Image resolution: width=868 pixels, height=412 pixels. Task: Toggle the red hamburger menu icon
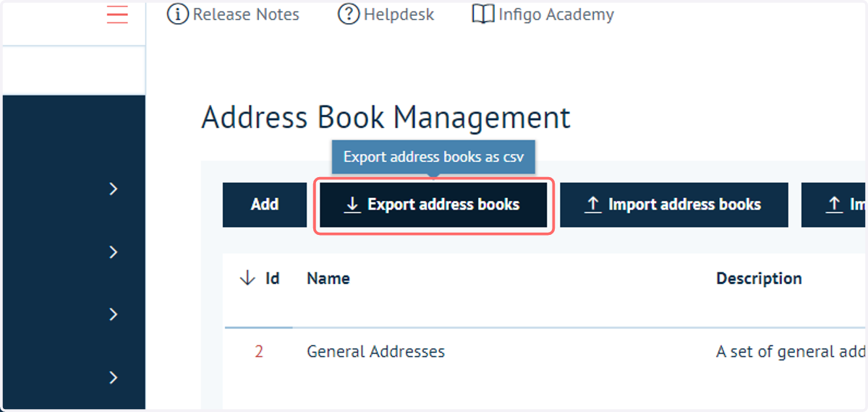pos(117,14)
